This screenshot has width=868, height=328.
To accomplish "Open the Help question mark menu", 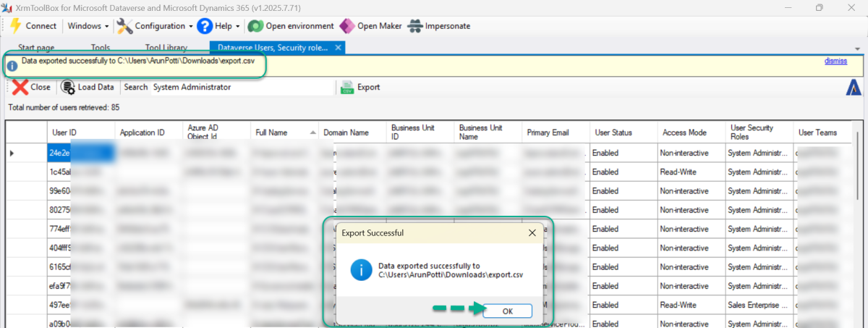I will [219, 25].
